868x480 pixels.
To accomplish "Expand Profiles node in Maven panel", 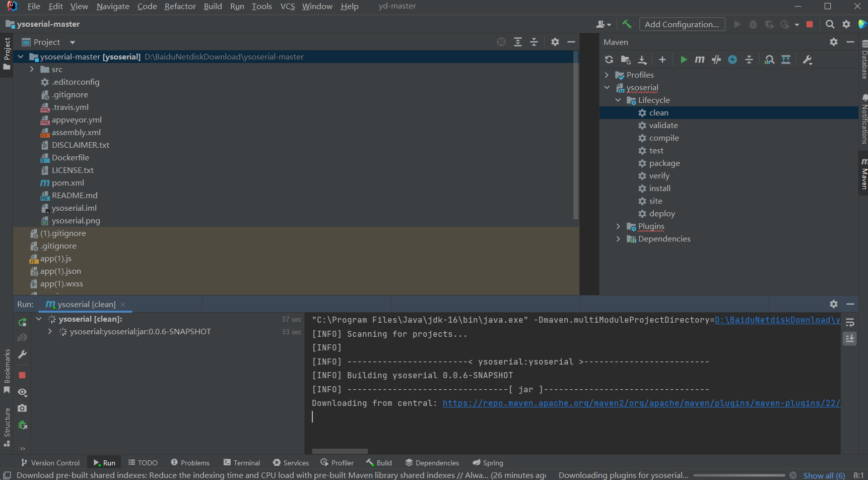I will (607, 75).
